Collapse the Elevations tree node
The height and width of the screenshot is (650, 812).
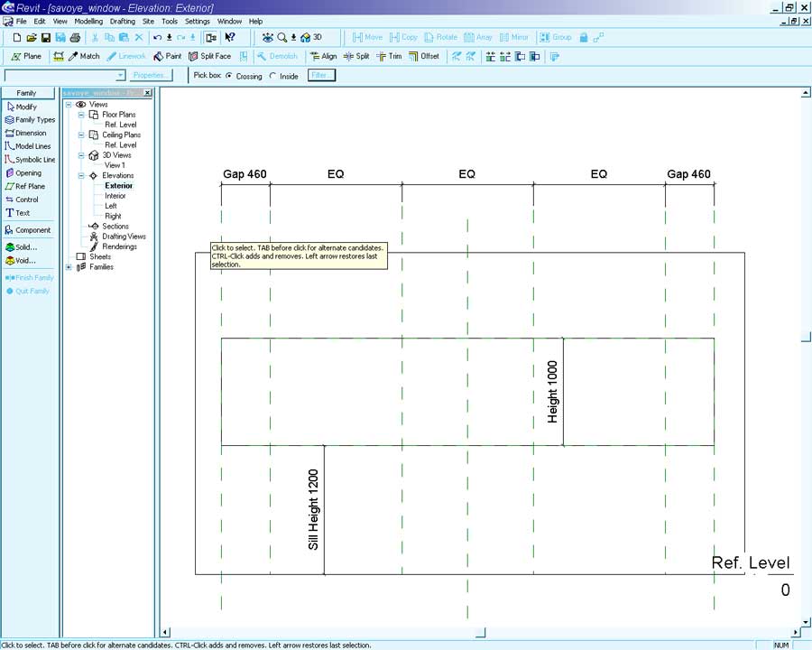tap(81, 175)
